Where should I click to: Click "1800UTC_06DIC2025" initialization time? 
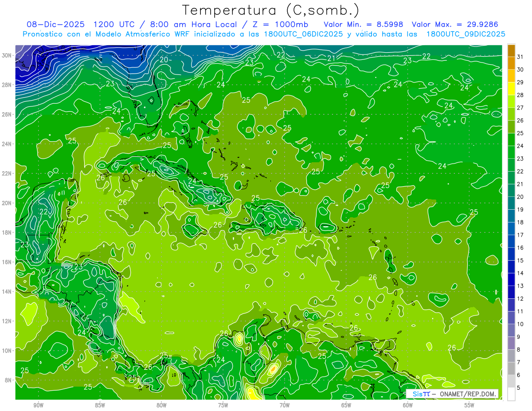303,34
